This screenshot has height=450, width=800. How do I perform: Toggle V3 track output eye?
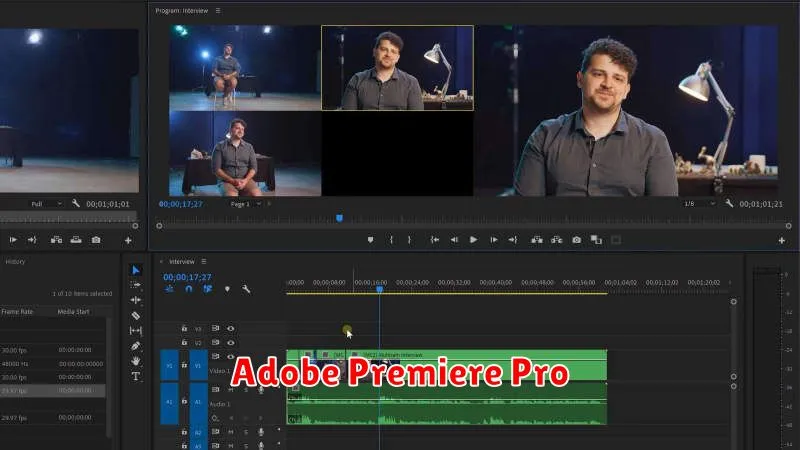231,329
